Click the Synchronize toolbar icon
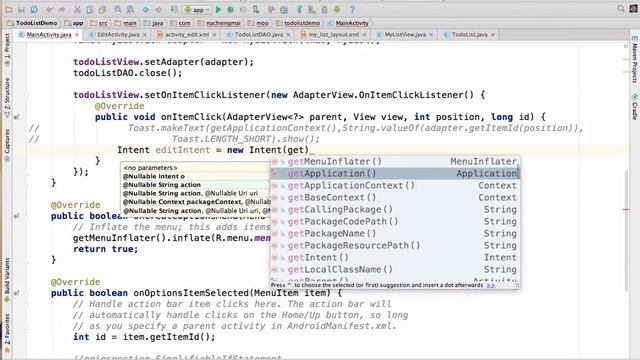640x360 pixels. (x=34, y=9)
